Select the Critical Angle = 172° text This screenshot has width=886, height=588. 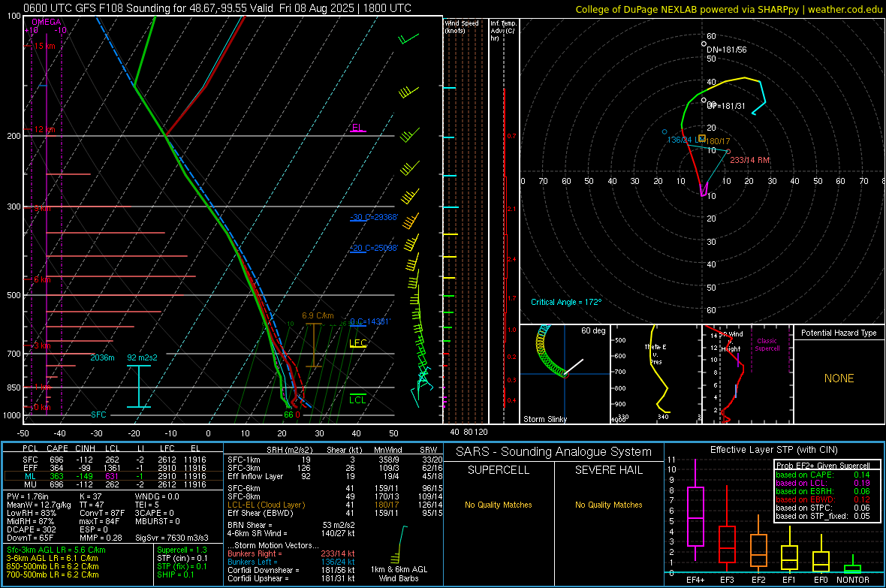coord(566,302)
